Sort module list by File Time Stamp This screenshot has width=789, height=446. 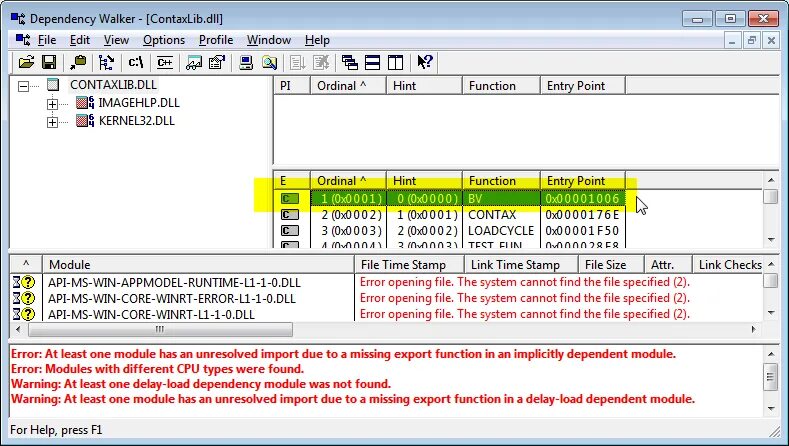pos(409,265)
